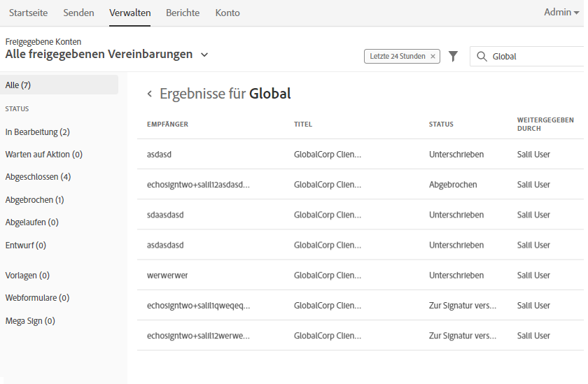Click in the Global search field
Viewport: 588px width, 384px height.
pyautogui.click(x=532, y=56)
